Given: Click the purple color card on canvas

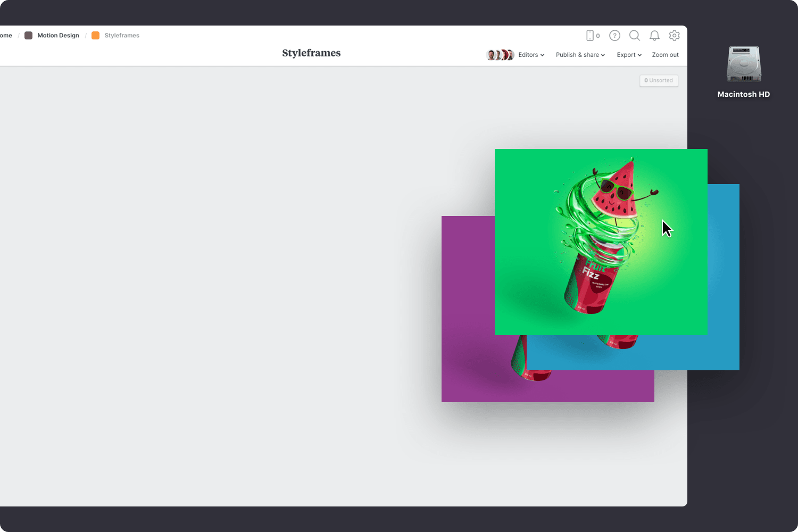Looking at the screenshot, I should (468, 309).
